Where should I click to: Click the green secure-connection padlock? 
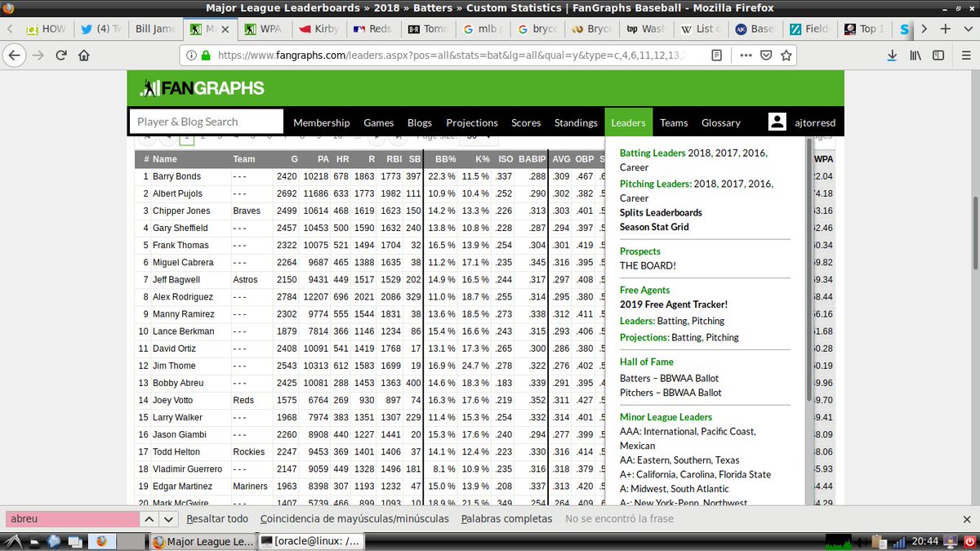click(205, 56)
